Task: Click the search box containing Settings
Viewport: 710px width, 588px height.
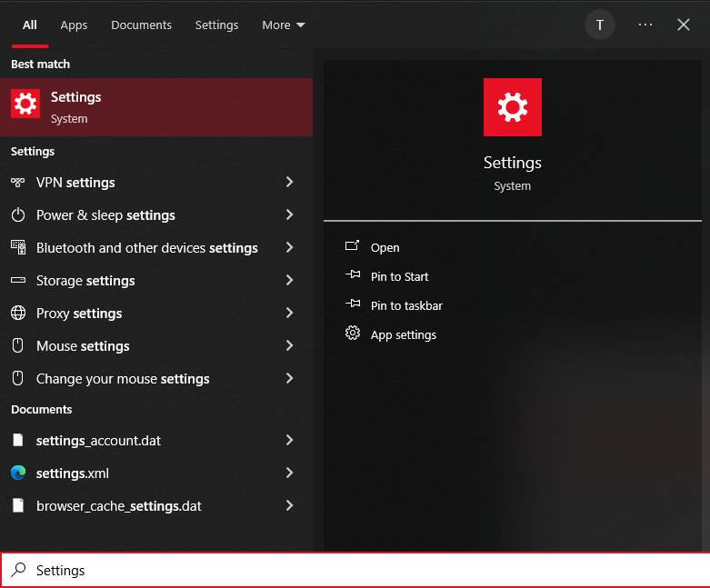Action: coord(355,570)
